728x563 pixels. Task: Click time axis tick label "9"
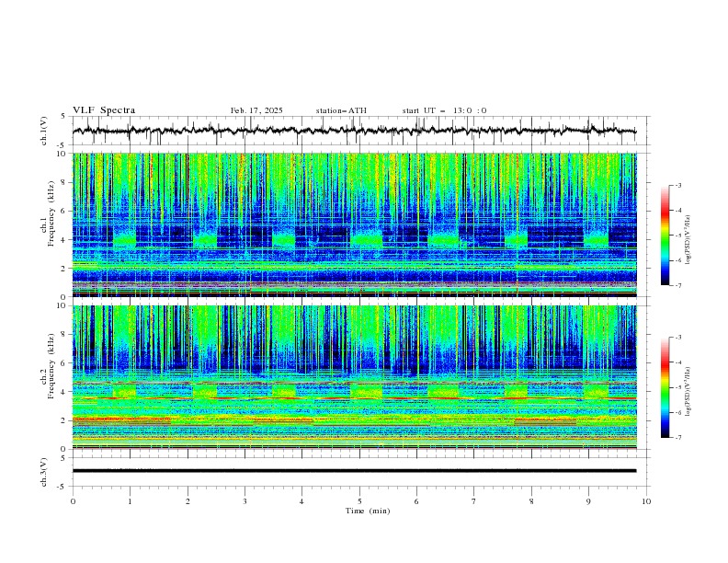point(588,501)
